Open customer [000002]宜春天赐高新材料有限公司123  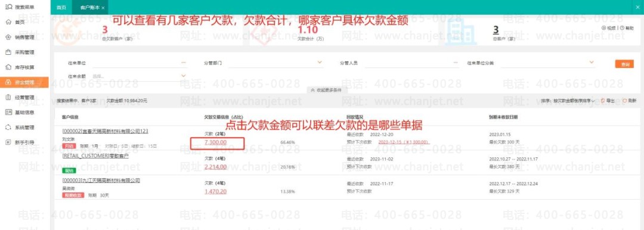tap(105, 132)
